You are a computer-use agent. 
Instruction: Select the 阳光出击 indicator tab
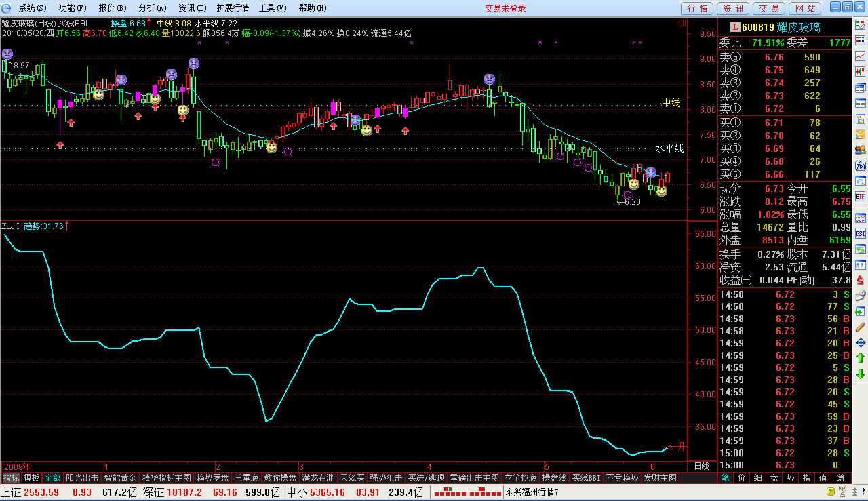[x=82, y=478]
